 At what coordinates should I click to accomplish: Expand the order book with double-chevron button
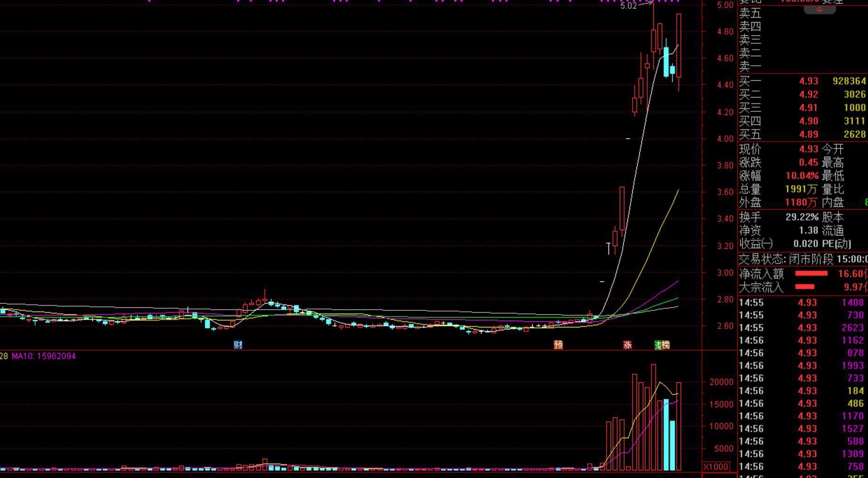(819, 9)
